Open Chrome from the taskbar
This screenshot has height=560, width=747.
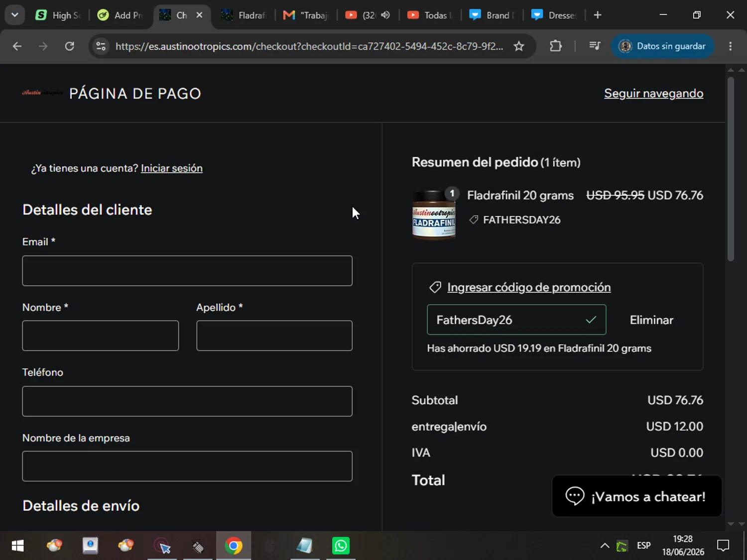point(234,546)
